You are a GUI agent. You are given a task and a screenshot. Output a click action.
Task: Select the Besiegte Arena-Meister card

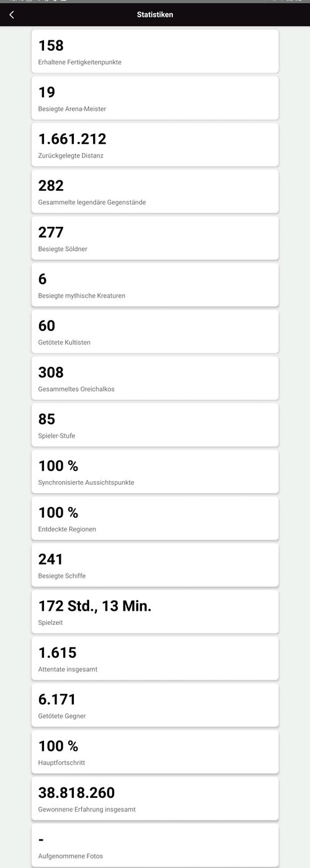(x=155, y=98)
